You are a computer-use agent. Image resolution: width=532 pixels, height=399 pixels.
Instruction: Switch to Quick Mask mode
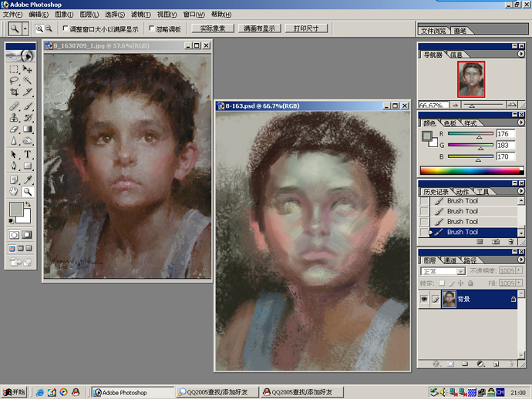tap(27, 235)
